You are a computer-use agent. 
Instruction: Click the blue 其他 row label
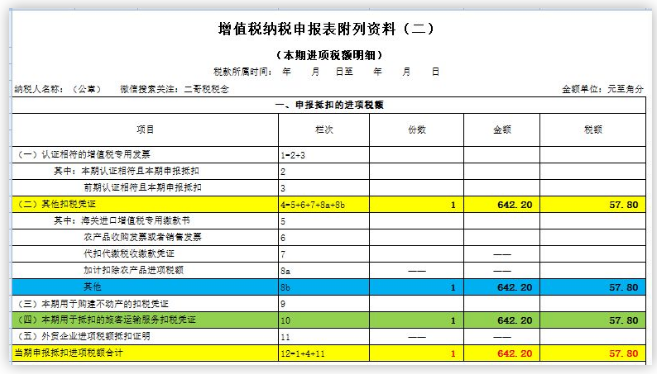pyautogui.click(x=145, y=287)
